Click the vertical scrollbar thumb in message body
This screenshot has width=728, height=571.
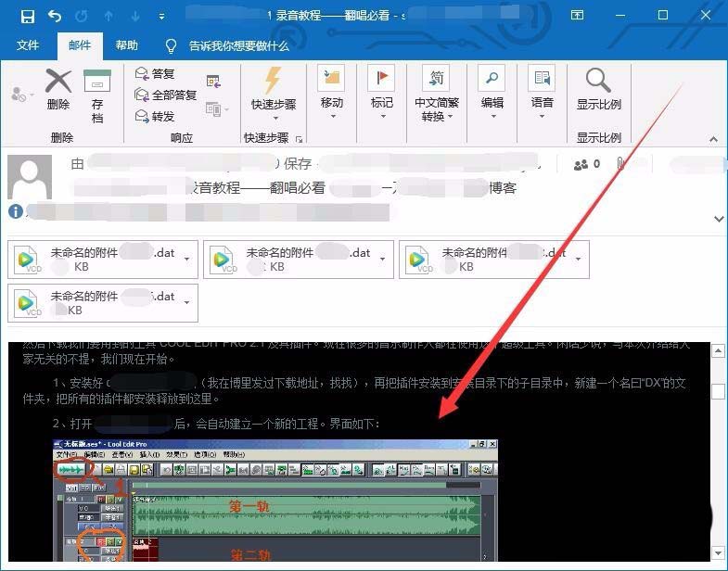pos(718,391)
